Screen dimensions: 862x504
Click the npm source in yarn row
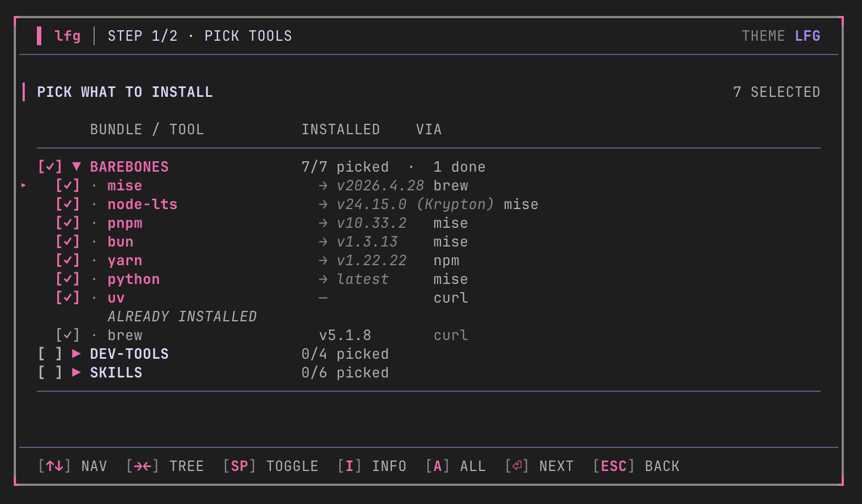pyautogui.click(x=446, y=261)
